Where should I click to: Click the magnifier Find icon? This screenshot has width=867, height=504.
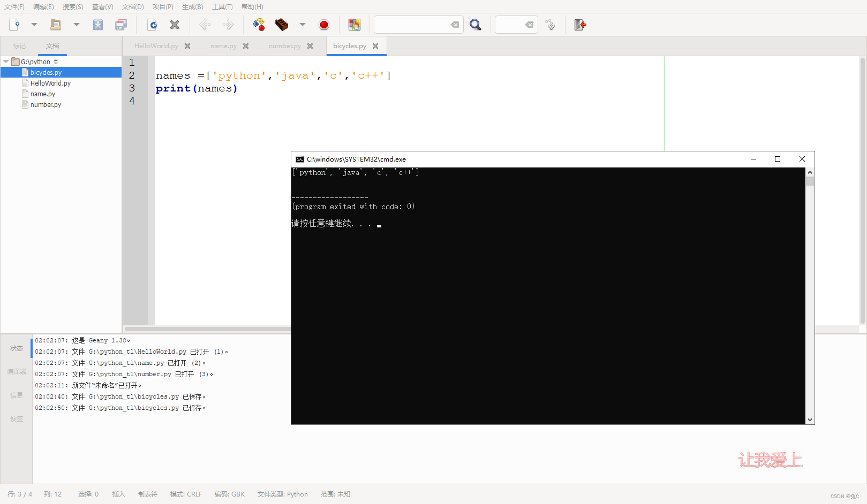pos(476,25)
